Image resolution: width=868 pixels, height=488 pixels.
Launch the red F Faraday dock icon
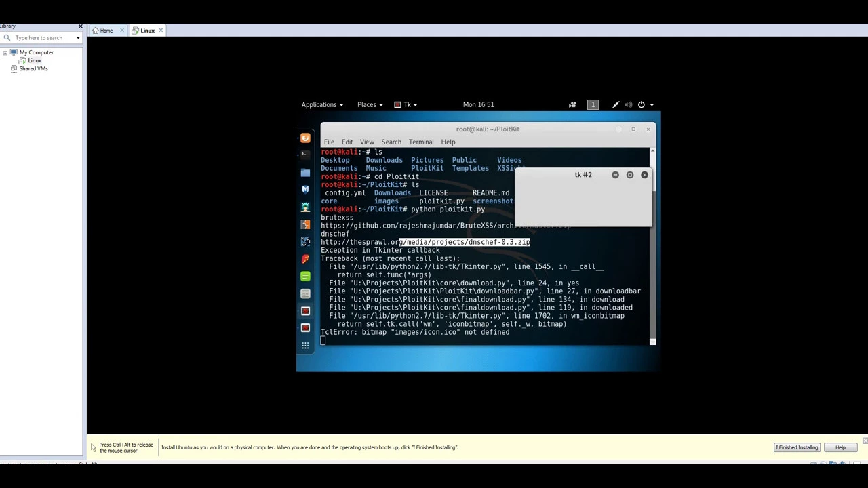[x=305, y=259]
